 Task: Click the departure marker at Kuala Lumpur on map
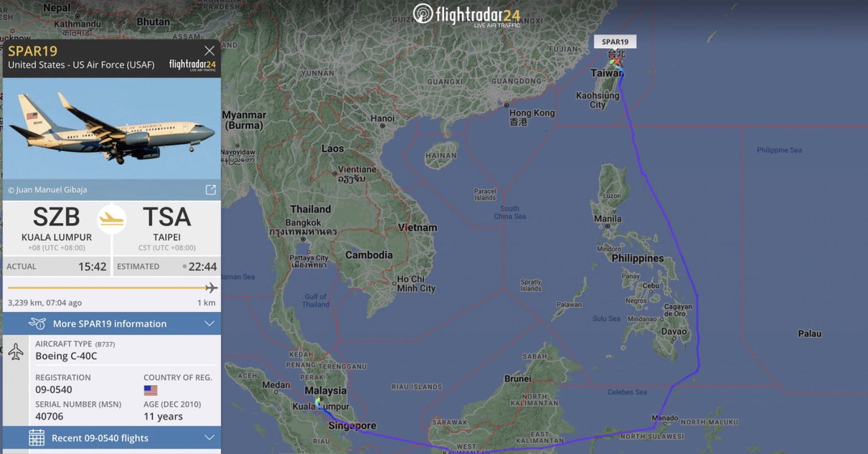pos(319,402)
